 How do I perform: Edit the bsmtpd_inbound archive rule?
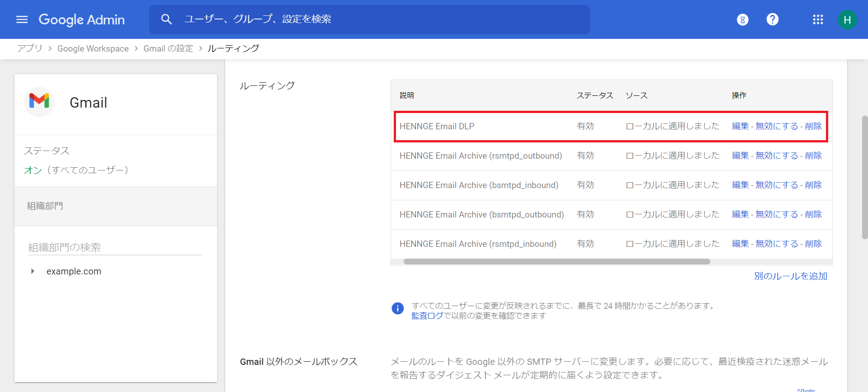(x=740, y=185)
